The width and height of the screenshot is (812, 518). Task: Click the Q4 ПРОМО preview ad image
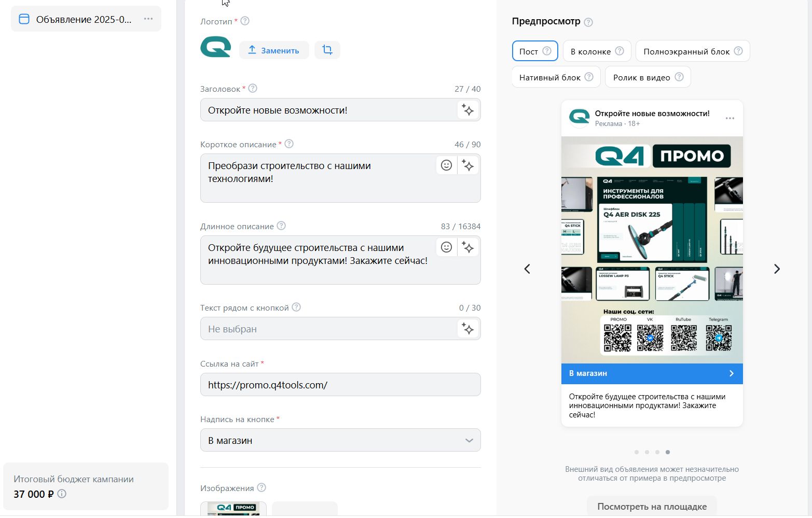pyautogui.click(x=652, y=250)
